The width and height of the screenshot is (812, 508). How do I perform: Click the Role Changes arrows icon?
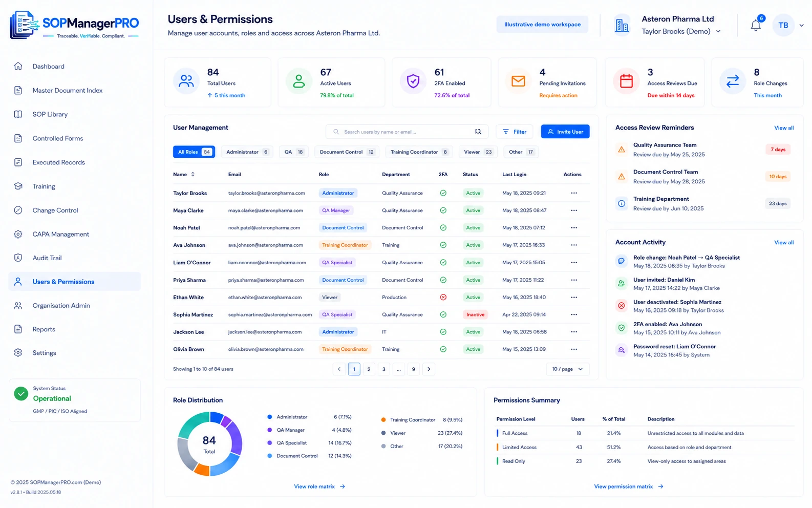point(733,81)
